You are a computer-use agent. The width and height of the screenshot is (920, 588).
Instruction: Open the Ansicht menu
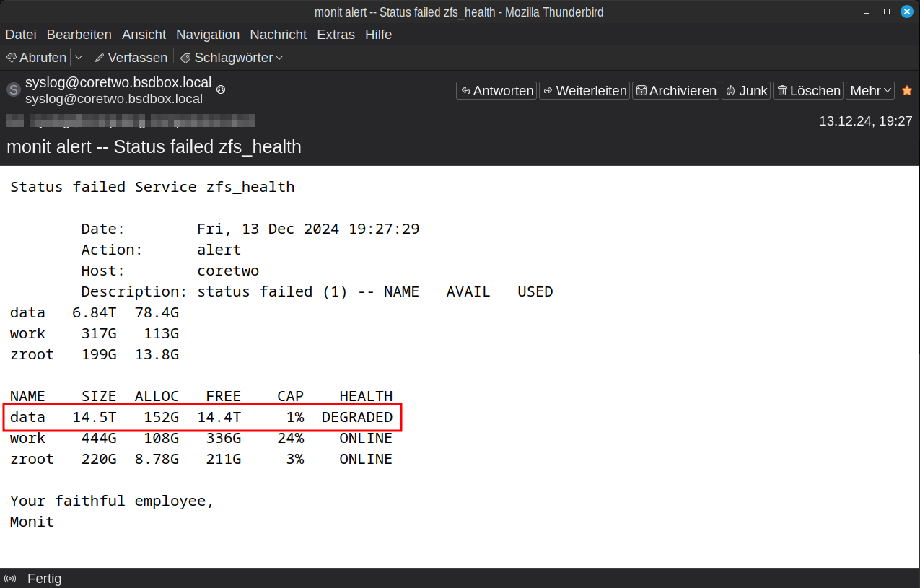(144, 35)
